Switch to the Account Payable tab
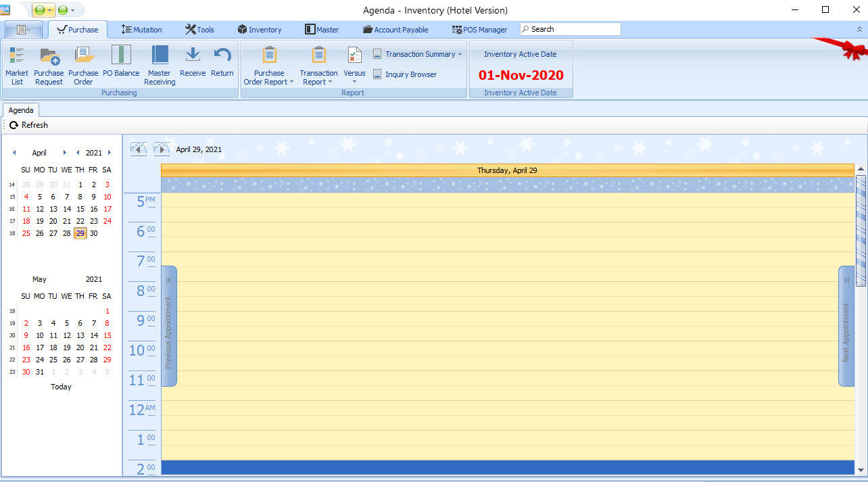The image size is (868, 482). click(395, 30)
